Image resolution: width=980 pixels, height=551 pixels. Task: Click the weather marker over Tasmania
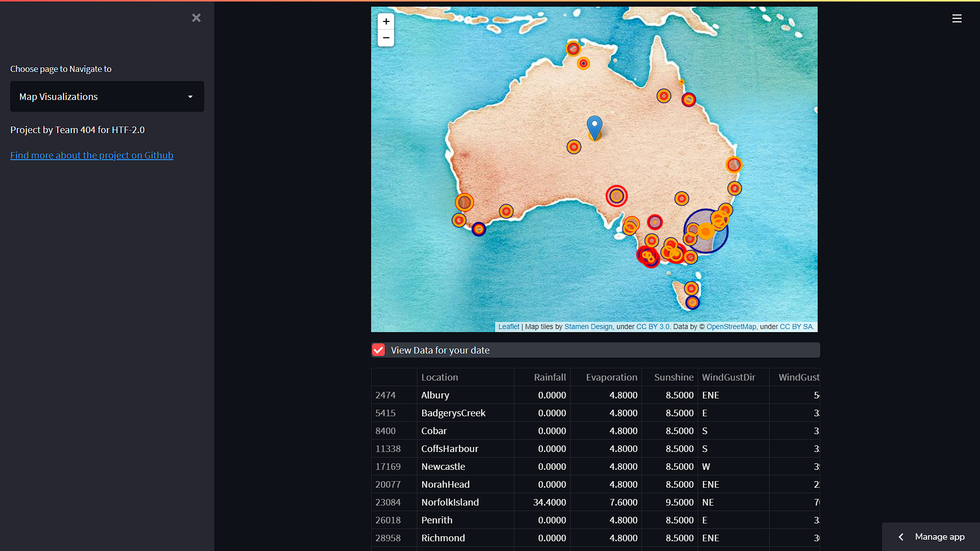pos(692,288)
